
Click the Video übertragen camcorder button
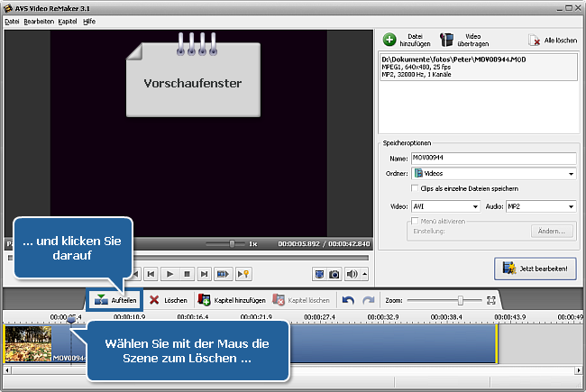coord(464,40)
